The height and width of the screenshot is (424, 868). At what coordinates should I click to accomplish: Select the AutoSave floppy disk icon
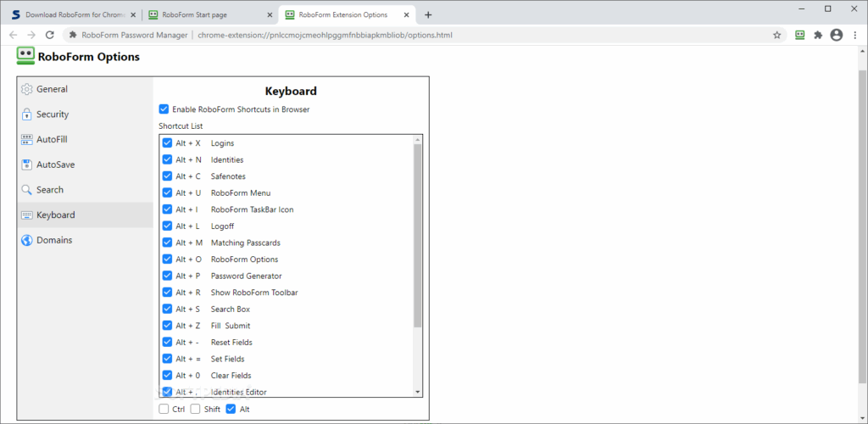pyautogui.click(x=26, y=165)
